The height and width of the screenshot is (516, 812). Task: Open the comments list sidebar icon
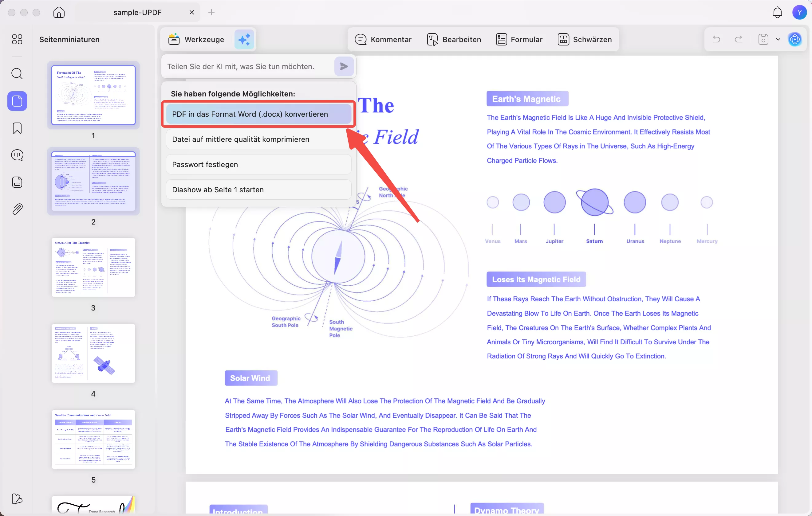17,155
